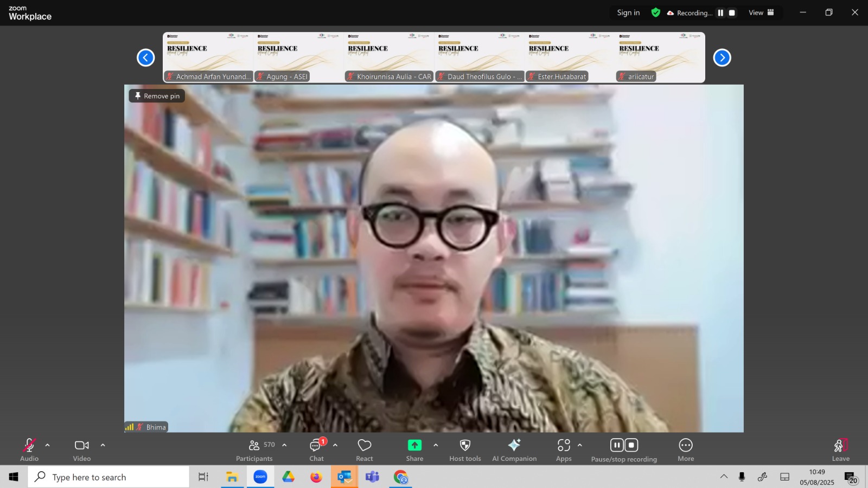This screenshot has height=488, width=868.
Task: Toggle the Video camera on
Action: tap(82, 450)
